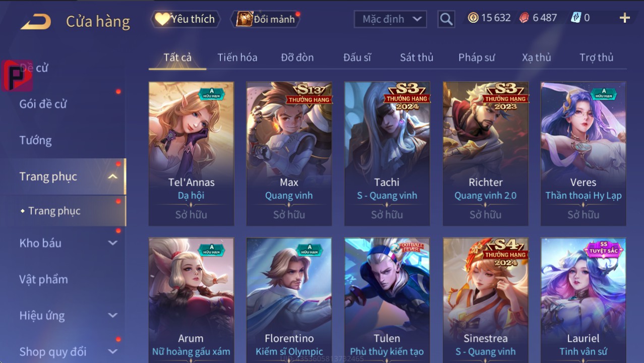This screenshot has height=363, width=644.
Task: Tap the plus icon to add currency
Action: click(x=624, y=18)
